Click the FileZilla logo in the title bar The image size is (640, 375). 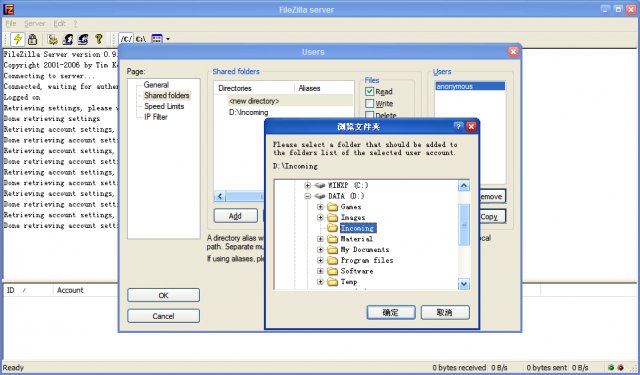8,9
